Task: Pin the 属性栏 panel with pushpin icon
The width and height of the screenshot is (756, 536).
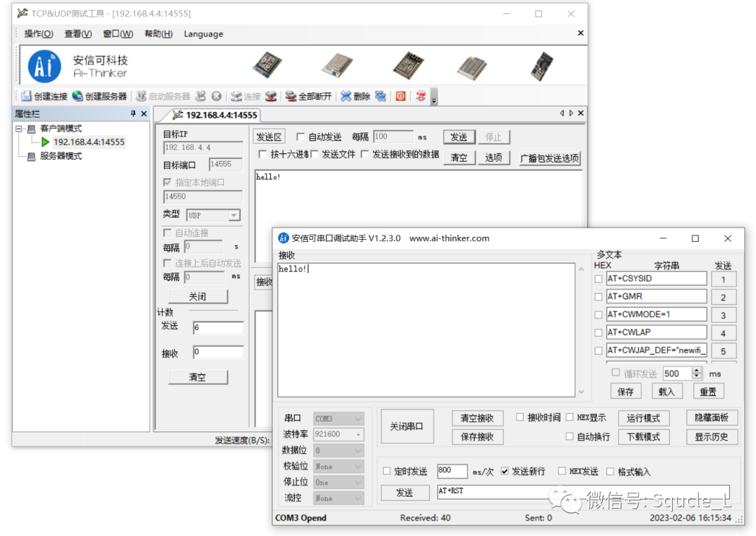Action: 133,114
